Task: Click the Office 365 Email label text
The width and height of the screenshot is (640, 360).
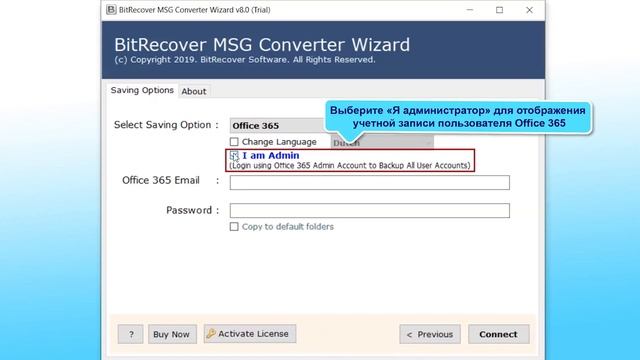Action: (161, 180)
